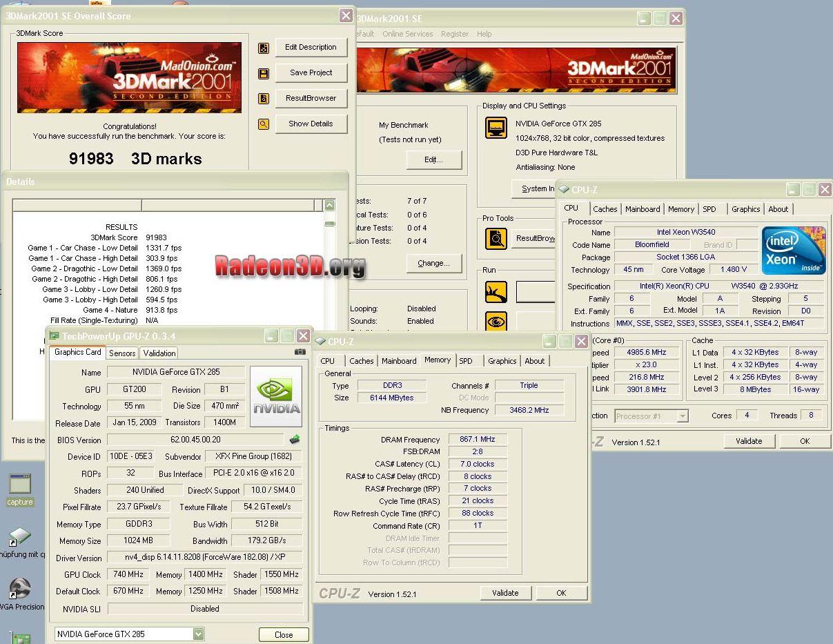Click the Close button in GPU-Z
This screenshot has width=833, height=644.
point(284,634)
